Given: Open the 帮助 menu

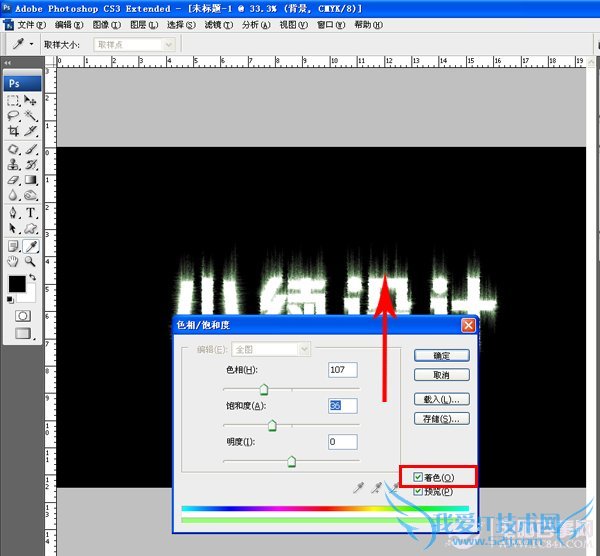Looking at the screenshot, I should point(368,25).
